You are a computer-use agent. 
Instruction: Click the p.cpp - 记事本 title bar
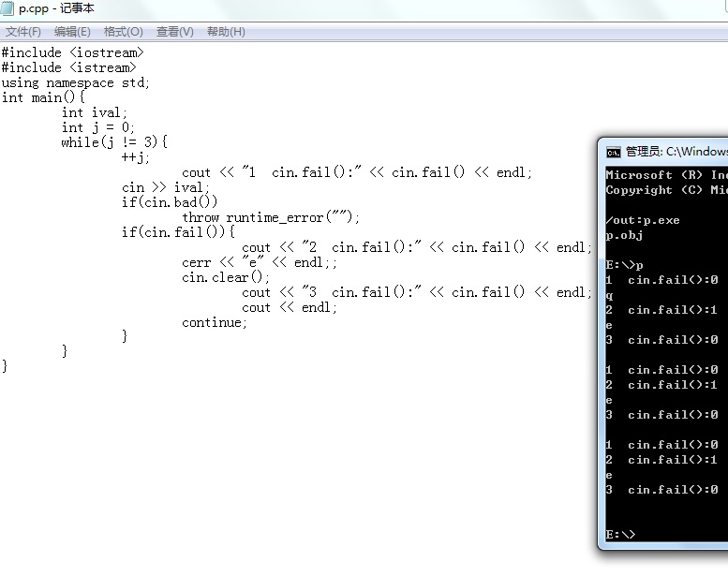point(56,7)
